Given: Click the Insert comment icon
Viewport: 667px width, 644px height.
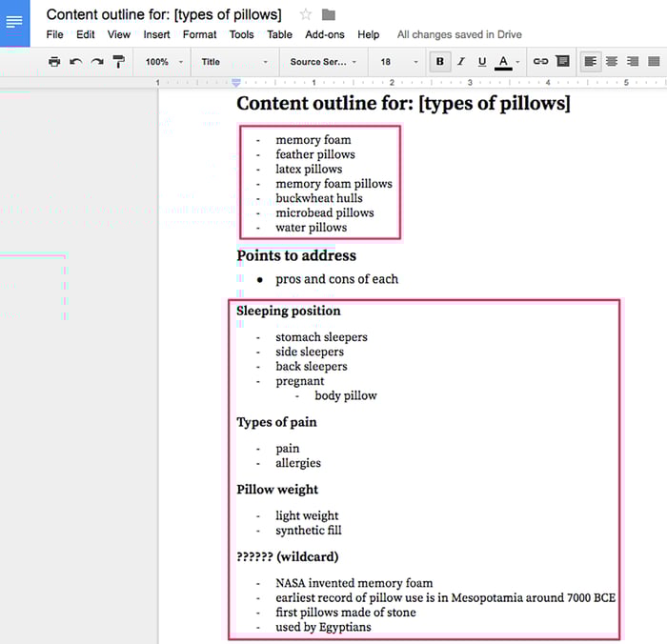Looking at the screenshot, I should pos(562,62).
